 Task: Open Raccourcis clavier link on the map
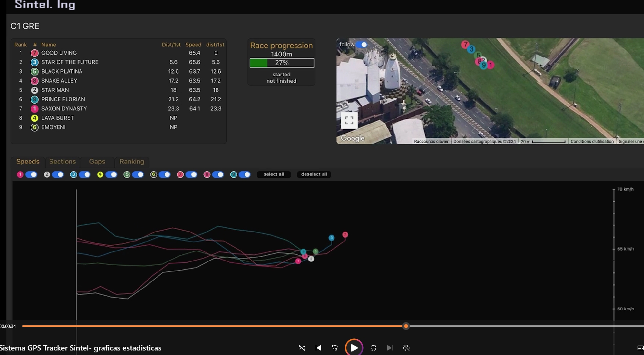(x=431, y=142)
